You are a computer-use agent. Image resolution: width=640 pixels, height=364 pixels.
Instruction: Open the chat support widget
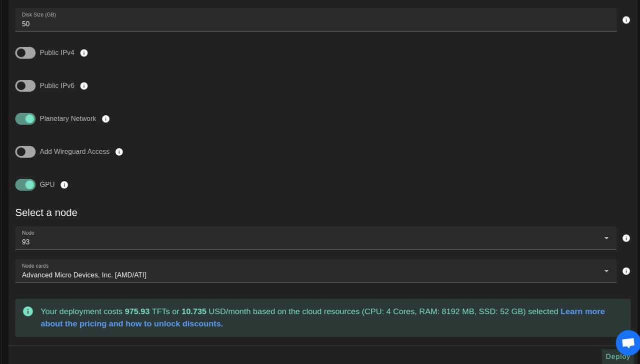(627, 343)
